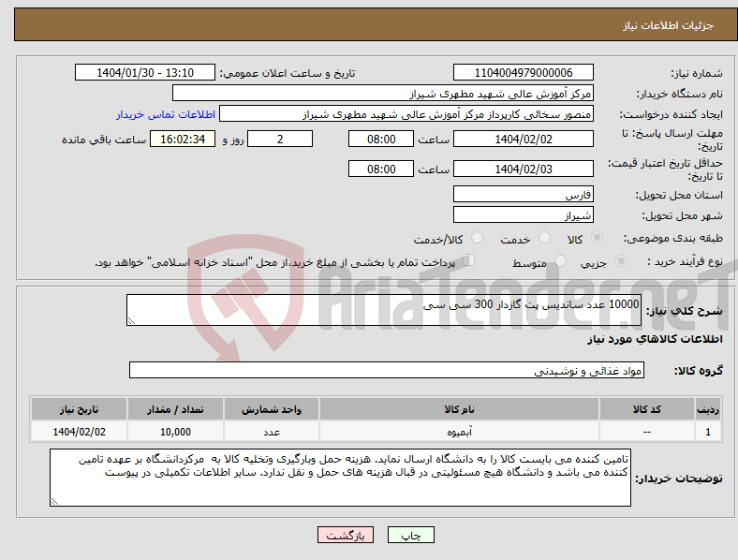Click the buyer organization name field
738x560 pixels.
tap(383, 93)
